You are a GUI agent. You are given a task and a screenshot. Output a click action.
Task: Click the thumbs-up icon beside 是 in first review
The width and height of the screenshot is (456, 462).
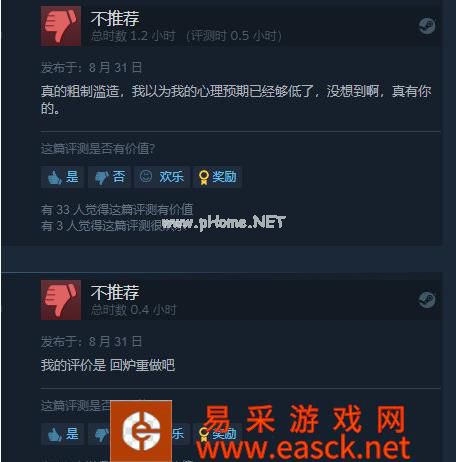54,178
